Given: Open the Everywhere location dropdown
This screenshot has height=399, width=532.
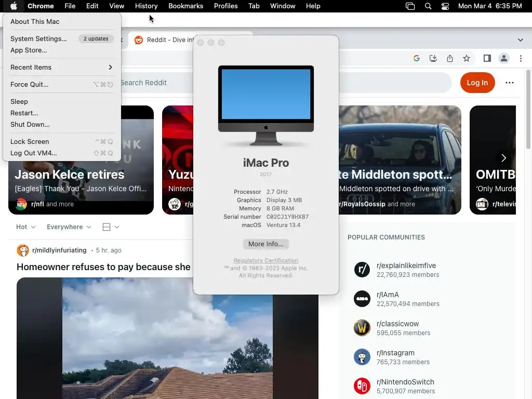Looking at the screenshot, I should click(x=69, y=227).
